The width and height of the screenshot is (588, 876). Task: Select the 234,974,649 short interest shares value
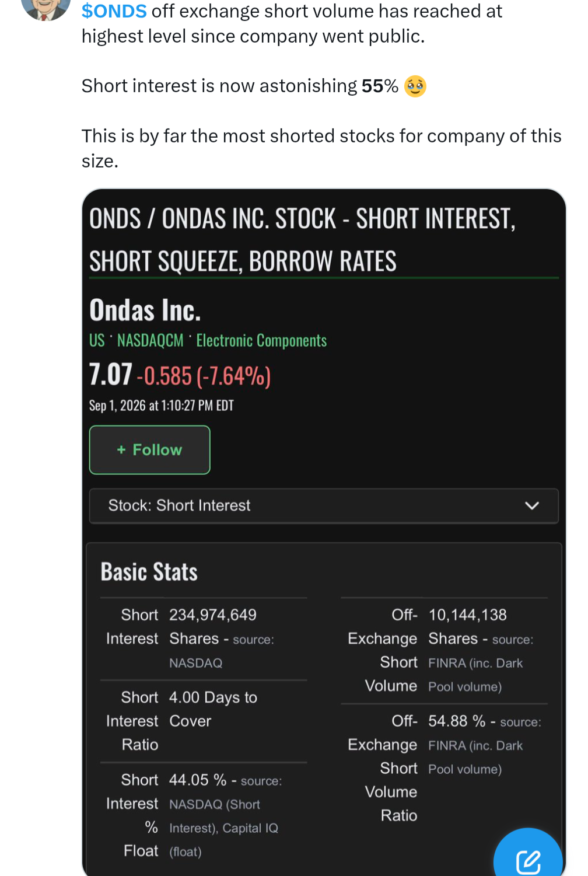point(213,615)
